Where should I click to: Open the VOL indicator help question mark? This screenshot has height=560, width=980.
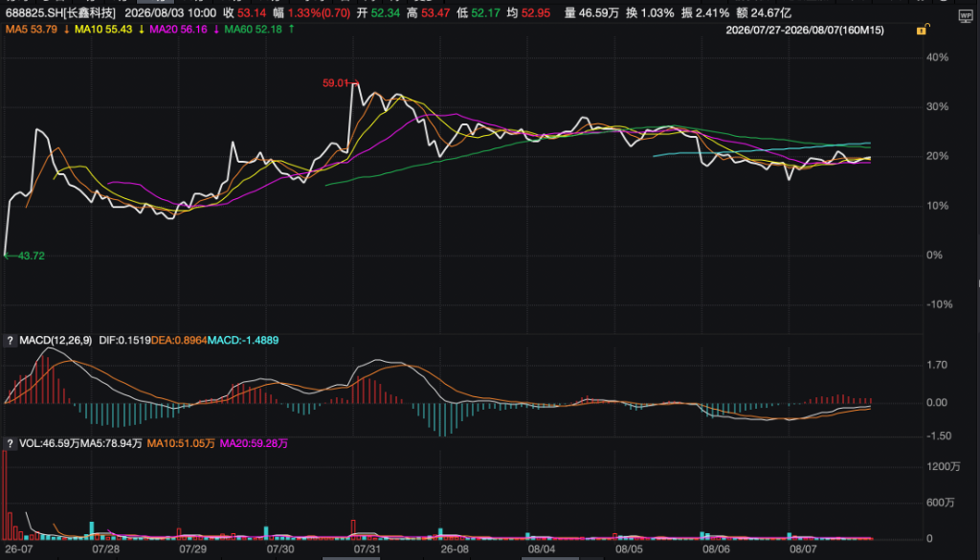(10, 444)
